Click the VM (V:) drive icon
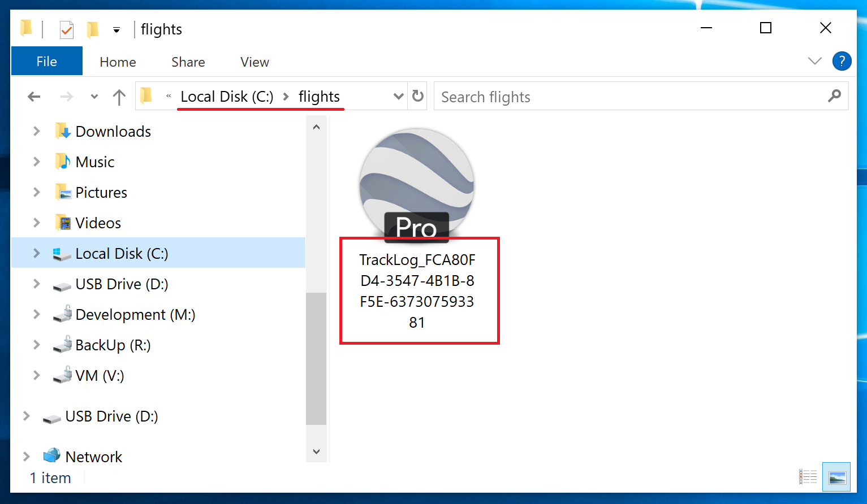The width and height of the screenshot is (867, 504). [62, 375]
